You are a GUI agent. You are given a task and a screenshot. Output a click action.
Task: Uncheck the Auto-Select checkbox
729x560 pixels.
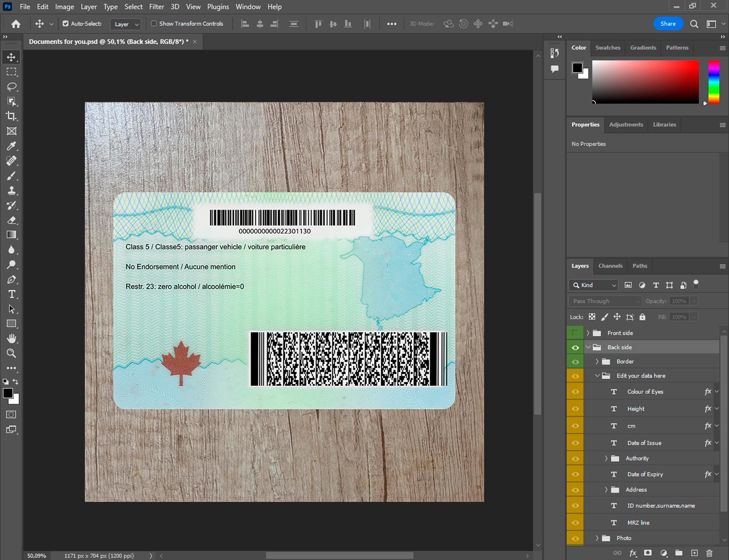click(x=66, y=23)
